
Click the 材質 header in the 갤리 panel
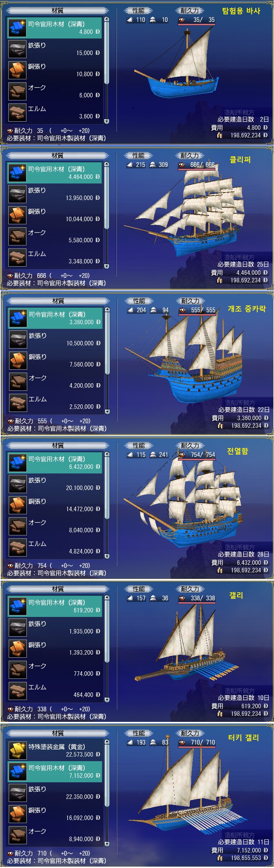(x=58, y=589)
